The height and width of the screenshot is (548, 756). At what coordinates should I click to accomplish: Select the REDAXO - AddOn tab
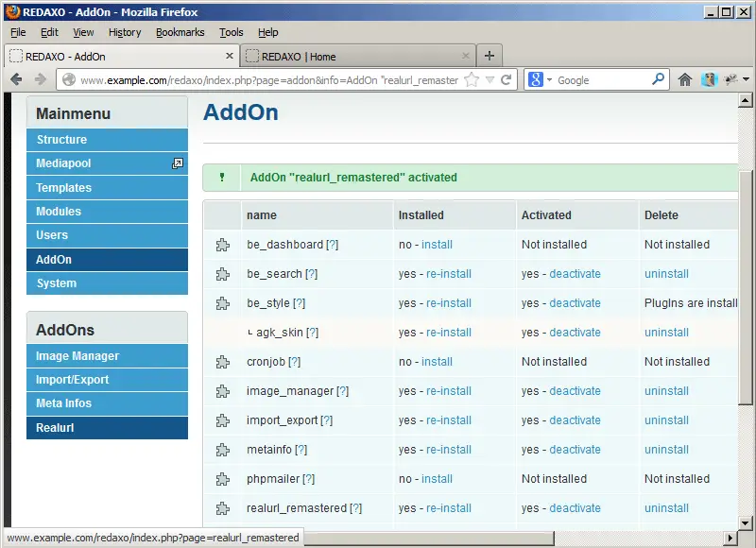[123, 57]
